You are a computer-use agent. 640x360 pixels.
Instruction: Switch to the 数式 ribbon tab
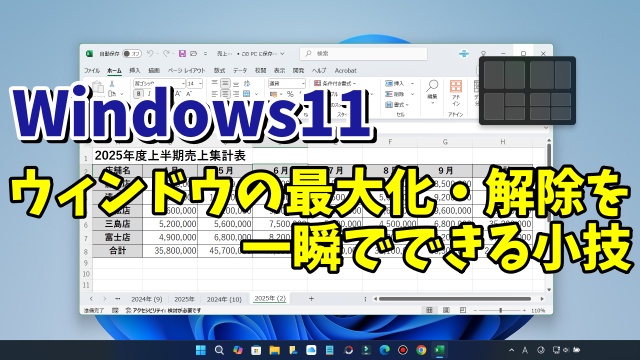tap(219, 70)
